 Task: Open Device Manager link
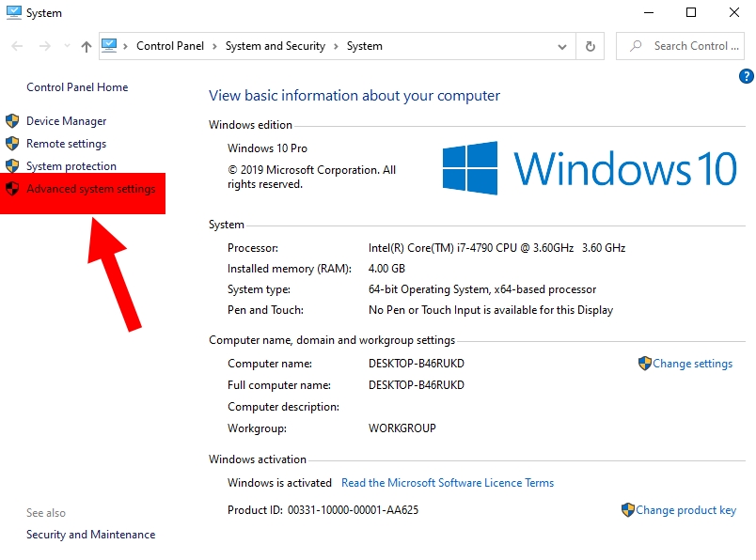tap(67, 121)
